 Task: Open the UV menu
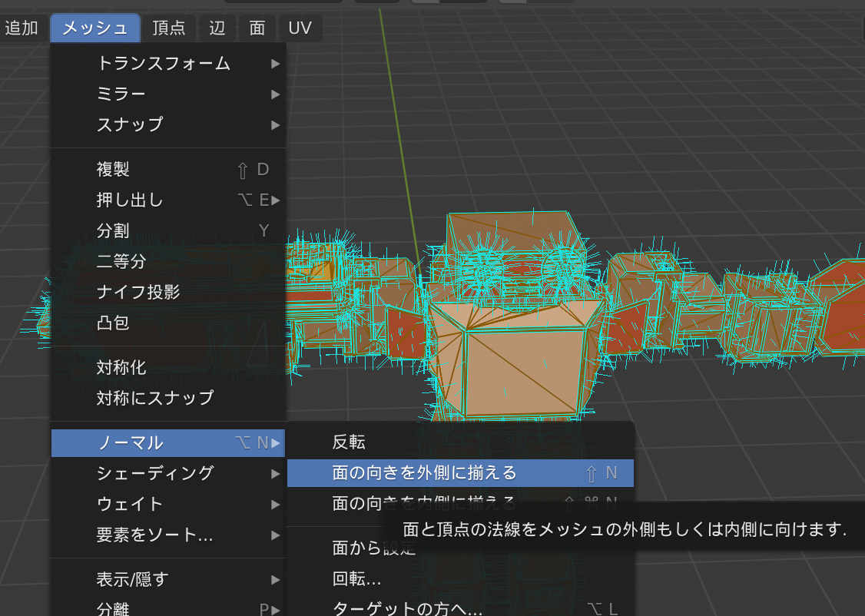point(300,28)
